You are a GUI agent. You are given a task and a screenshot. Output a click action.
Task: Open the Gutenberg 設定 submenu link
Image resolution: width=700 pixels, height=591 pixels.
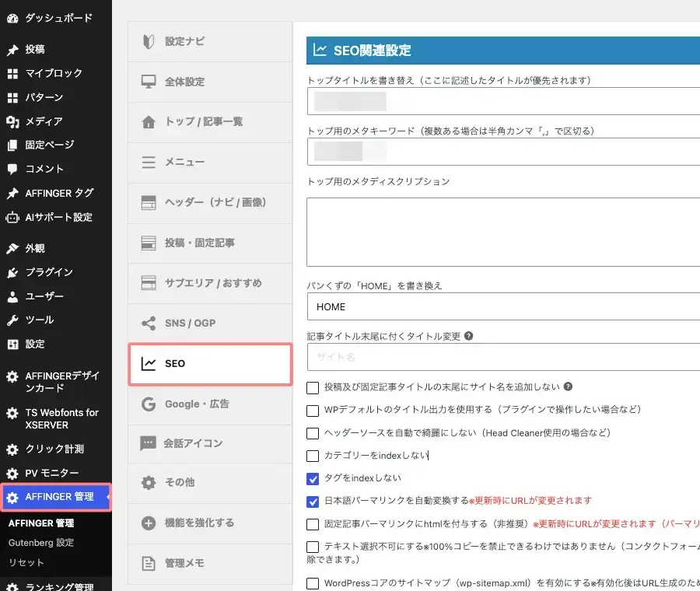pyautogui.click(x=41, y=543)
